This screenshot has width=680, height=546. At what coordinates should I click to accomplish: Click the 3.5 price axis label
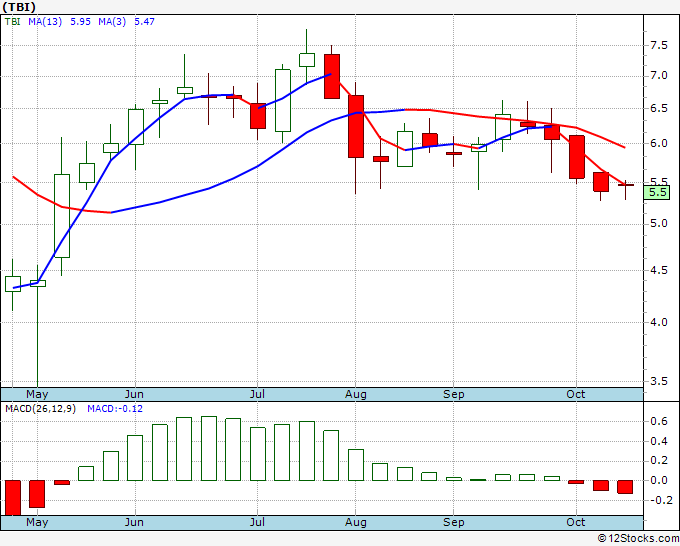click(x=658, y=381)
